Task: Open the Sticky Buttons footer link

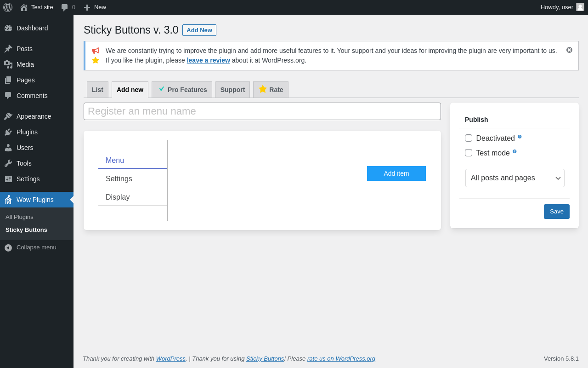Action: tap(265, 359)
